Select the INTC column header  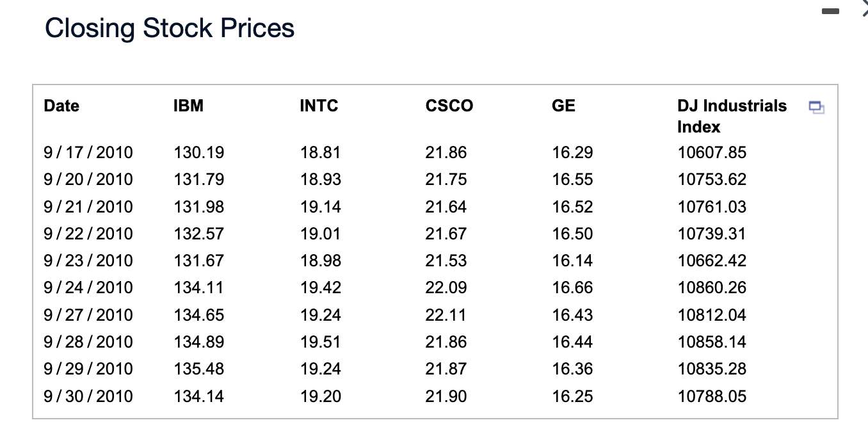(x=319, y=106)
